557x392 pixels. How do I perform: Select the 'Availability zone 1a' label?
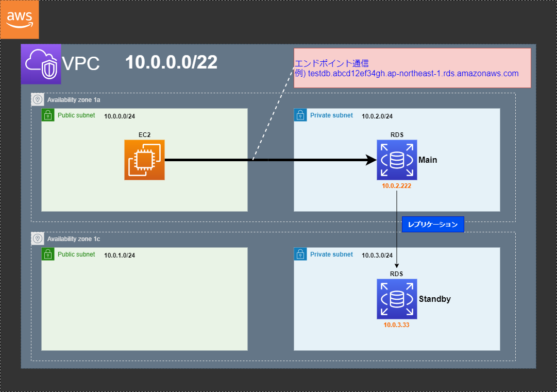[74, 100]
